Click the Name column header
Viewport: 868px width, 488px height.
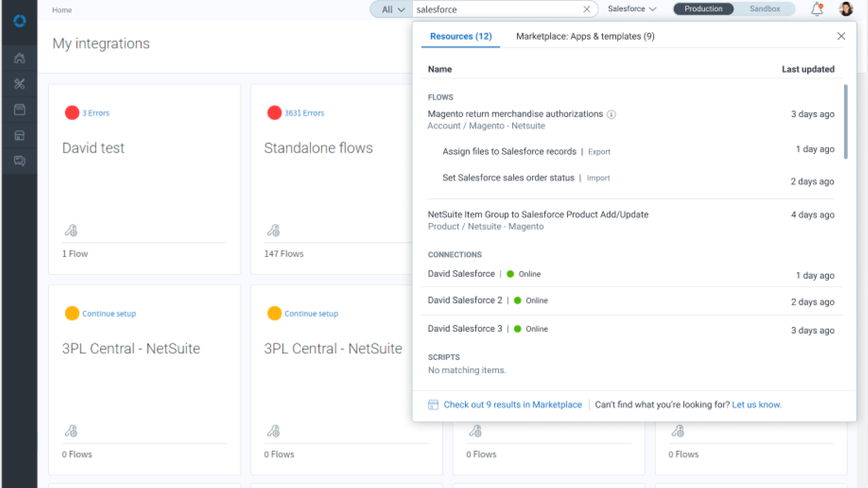(439, 69)
